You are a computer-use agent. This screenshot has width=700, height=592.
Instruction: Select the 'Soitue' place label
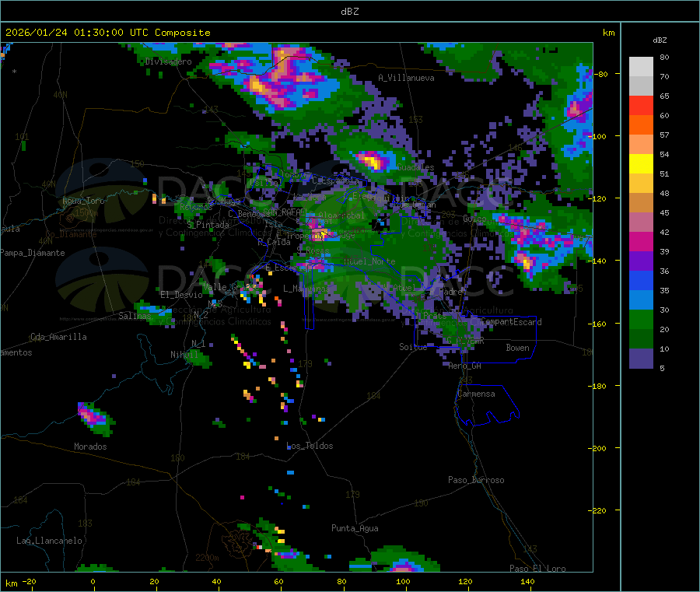413,346
